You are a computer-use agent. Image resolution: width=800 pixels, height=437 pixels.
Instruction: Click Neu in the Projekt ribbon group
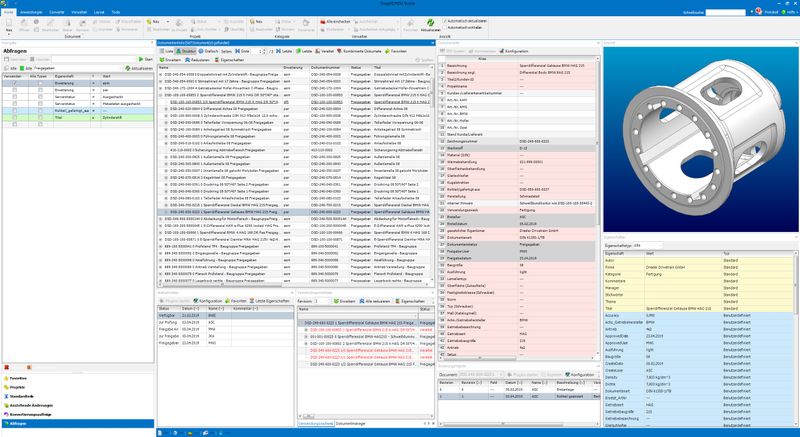153,22
